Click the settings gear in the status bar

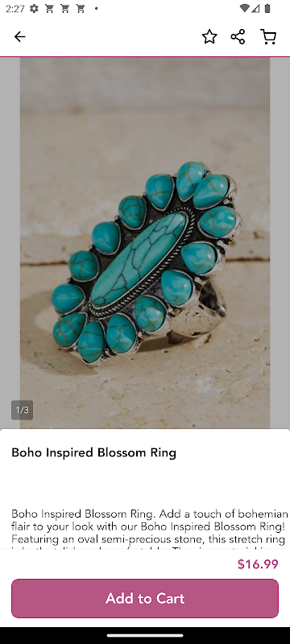pos(34,8)
